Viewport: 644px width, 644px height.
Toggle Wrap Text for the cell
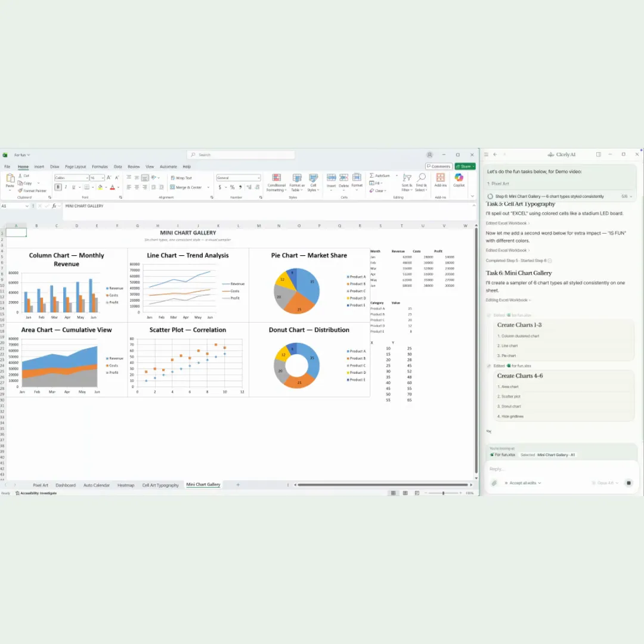pyautogui.click(x=181, y=178)
